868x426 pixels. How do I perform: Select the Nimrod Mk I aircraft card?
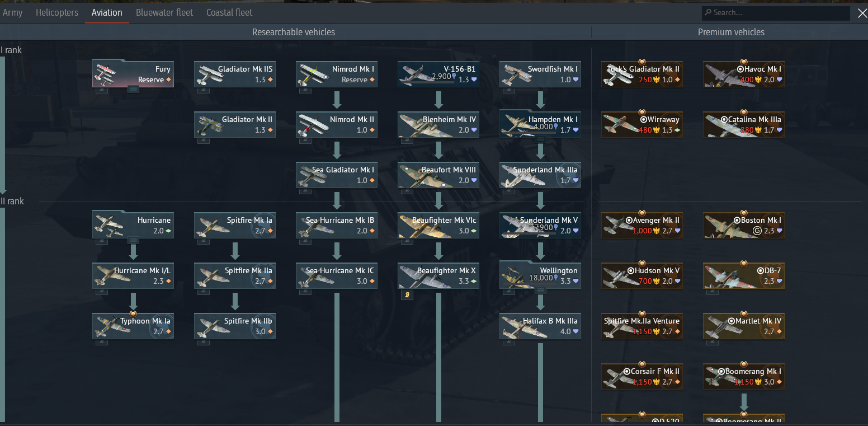coord(337,74)
